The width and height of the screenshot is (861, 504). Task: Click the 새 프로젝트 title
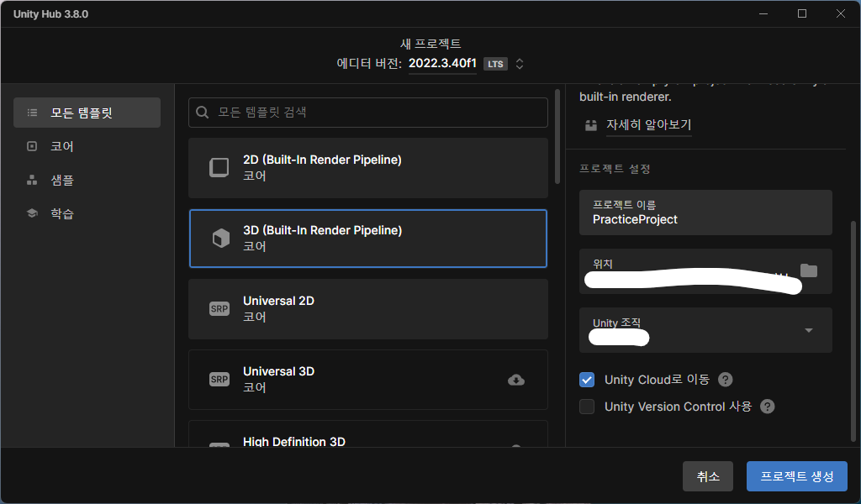(430, 44)
